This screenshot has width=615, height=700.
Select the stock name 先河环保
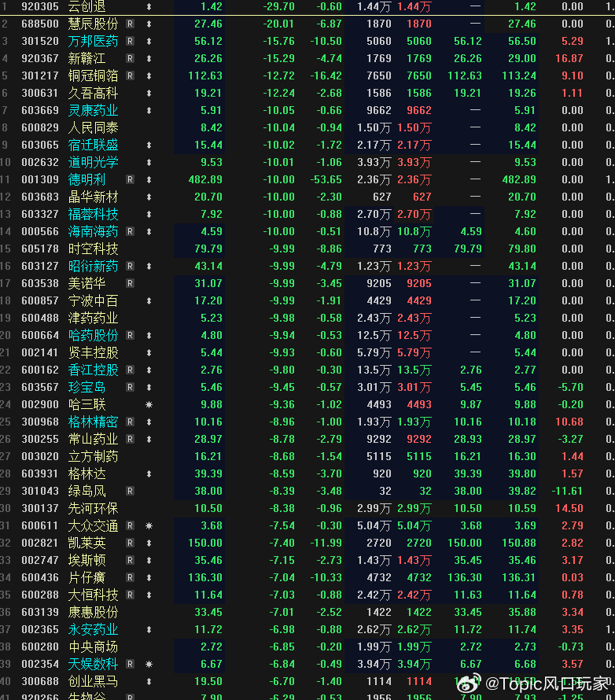(94, 509)
